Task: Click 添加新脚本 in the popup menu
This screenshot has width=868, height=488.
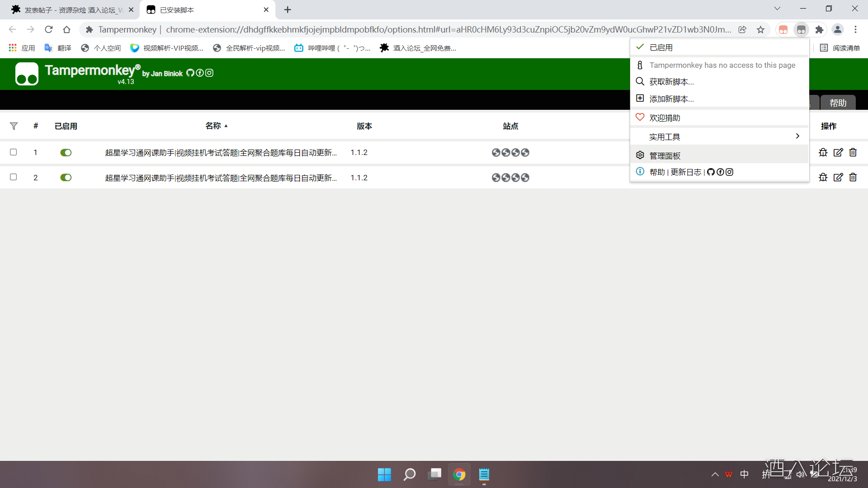Action: coord(671,99)
